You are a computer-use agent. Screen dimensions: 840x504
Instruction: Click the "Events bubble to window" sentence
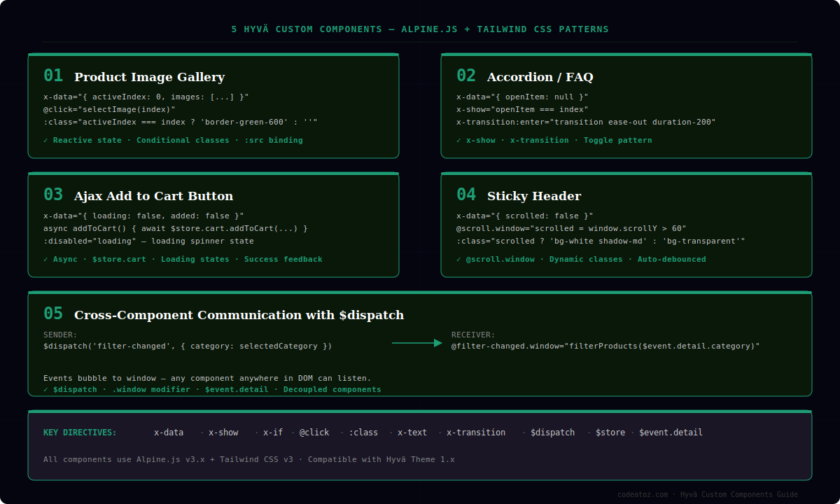pos(207,378)
